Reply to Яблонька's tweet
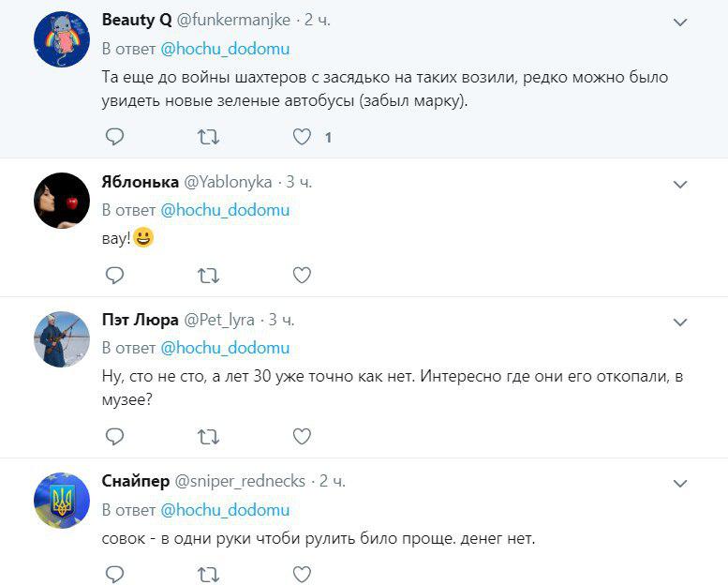Screen dimensions: 728x585 tap(114, 275)
